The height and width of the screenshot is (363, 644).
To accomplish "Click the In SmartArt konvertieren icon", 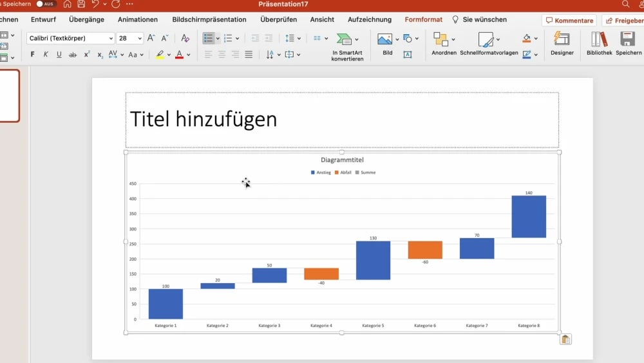I will click(345, 39).
